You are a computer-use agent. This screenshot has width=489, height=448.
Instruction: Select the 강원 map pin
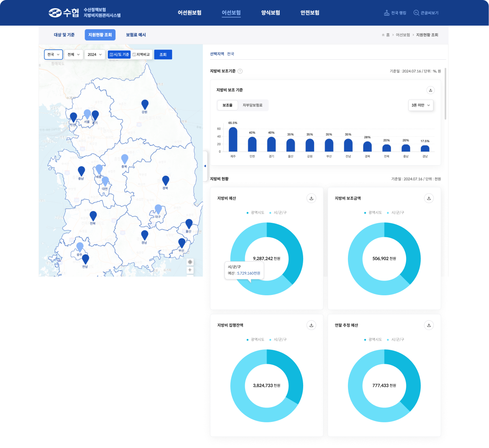click(x=145, y=104)
